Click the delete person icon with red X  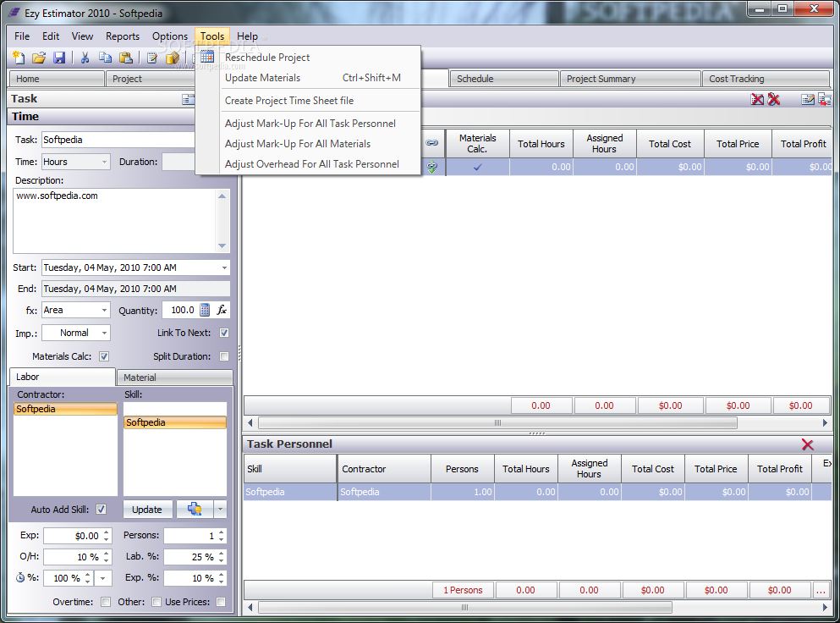click(773, 99)
